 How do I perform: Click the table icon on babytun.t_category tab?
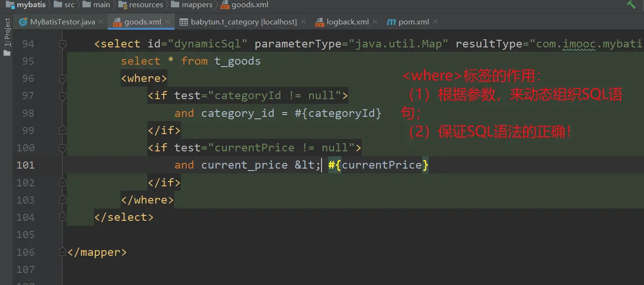183,22
